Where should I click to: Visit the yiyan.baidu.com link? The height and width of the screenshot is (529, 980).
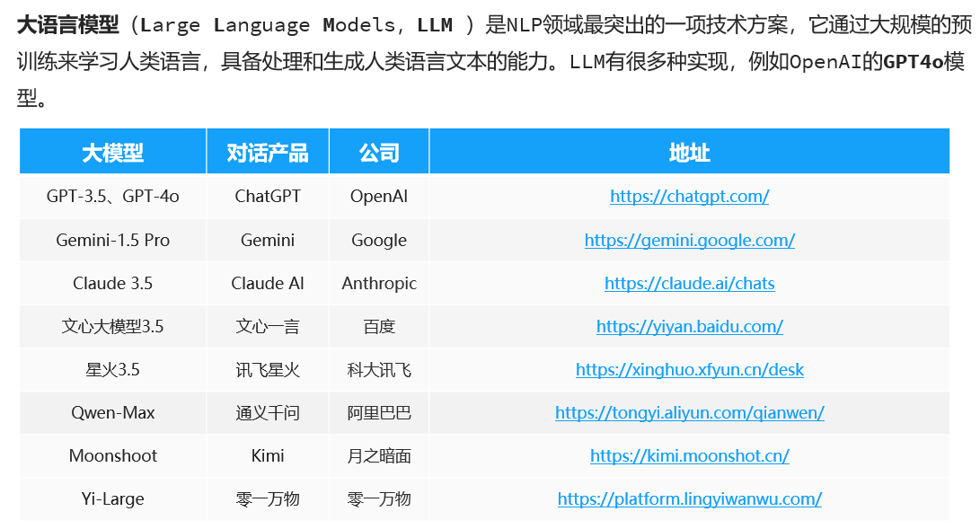pos(689,326)
